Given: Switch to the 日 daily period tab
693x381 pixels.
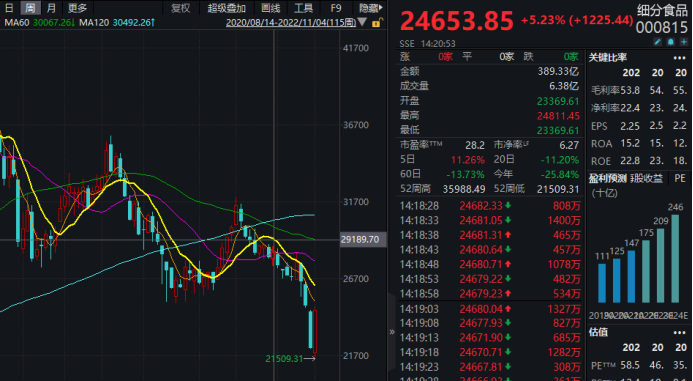Looking at the screenshot, I should pos(9,8).
